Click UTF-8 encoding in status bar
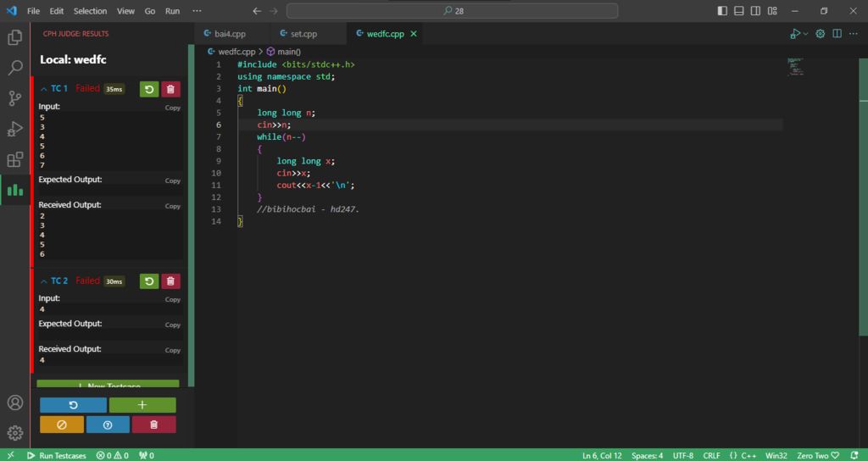Viewport: 868px width, 461px height. [x=683, y=455]
